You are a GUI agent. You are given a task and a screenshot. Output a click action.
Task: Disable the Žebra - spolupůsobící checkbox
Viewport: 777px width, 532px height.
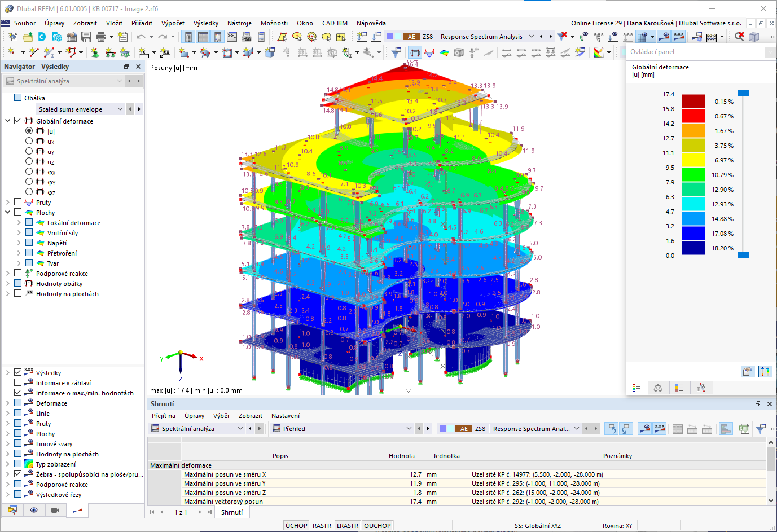click(x=19, y=474)
